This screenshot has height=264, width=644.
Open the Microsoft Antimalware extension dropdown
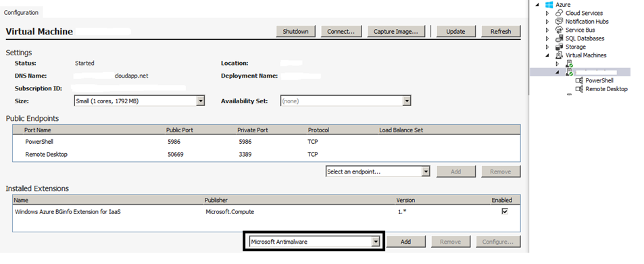pyautogui.click(x=376, y=242)
